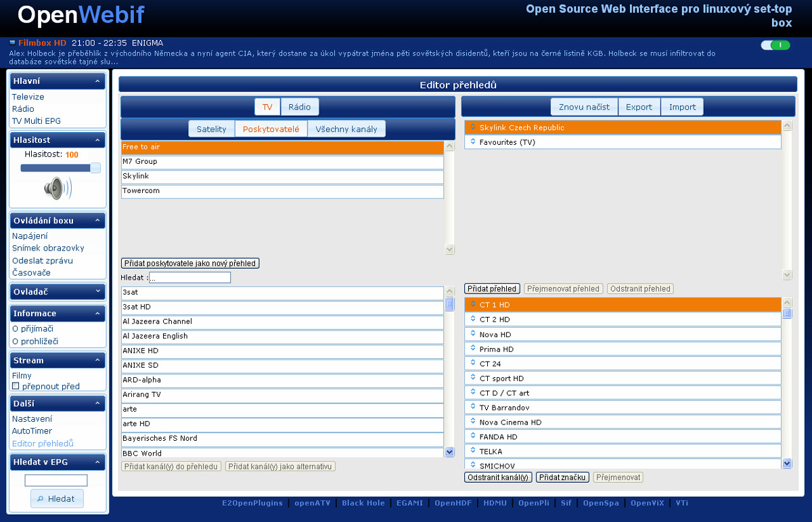Click drag-handle icon of FANDA HD
Viewport: 812px width, 522px height.
[x=473, y=437]
